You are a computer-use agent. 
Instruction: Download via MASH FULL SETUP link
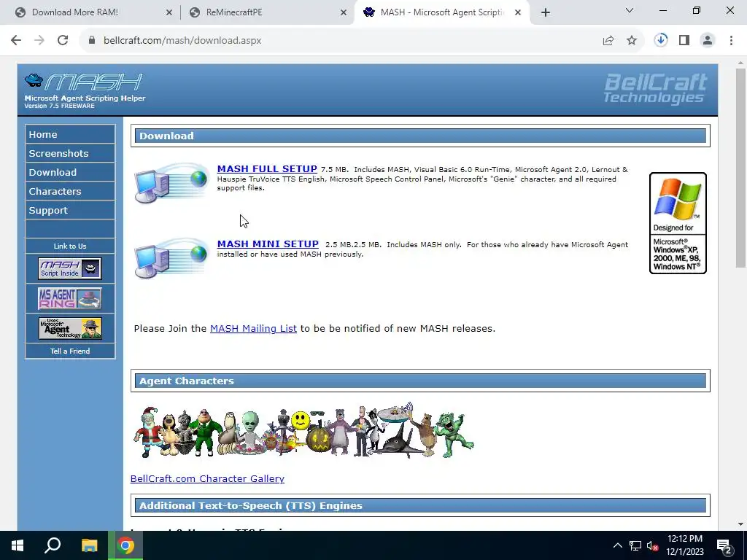pos(267,169)
